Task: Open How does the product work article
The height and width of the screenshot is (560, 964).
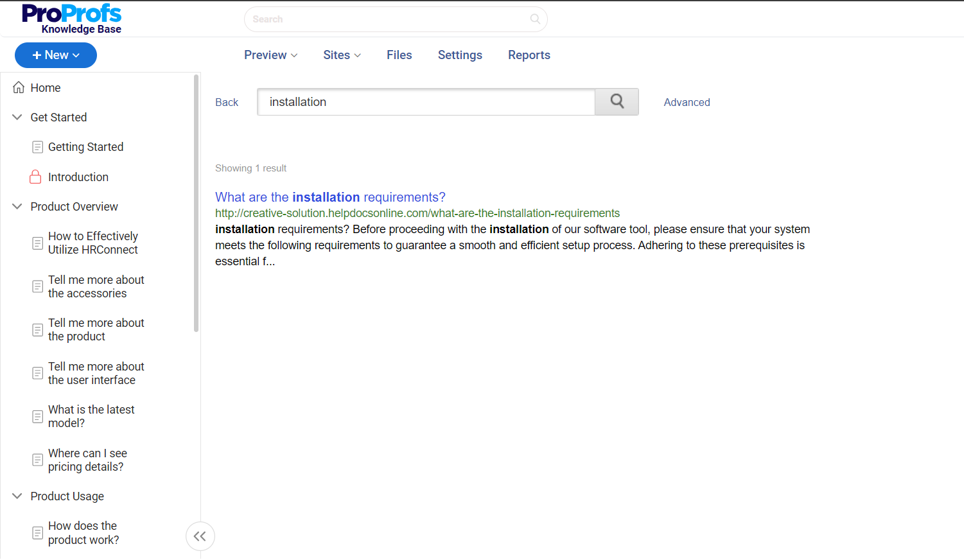Action: [x=83, y=533]
